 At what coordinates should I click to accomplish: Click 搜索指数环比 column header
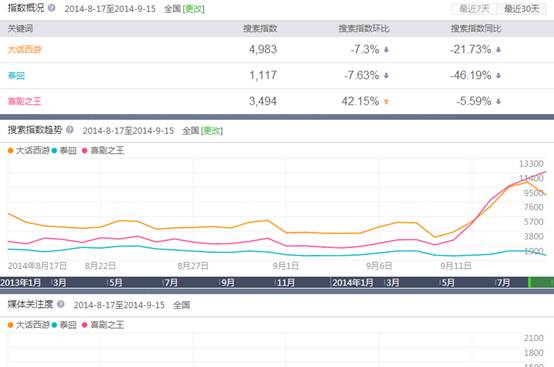tap(364, 29)
